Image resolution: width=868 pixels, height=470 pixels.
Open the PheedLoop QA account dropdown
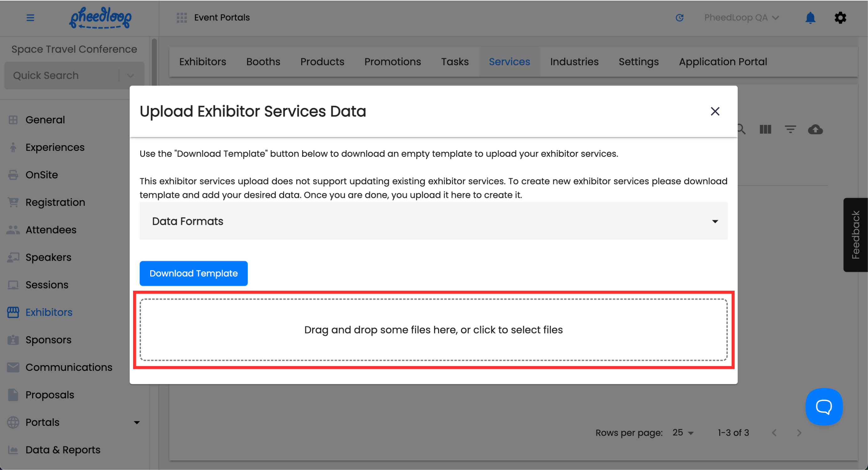741,18
